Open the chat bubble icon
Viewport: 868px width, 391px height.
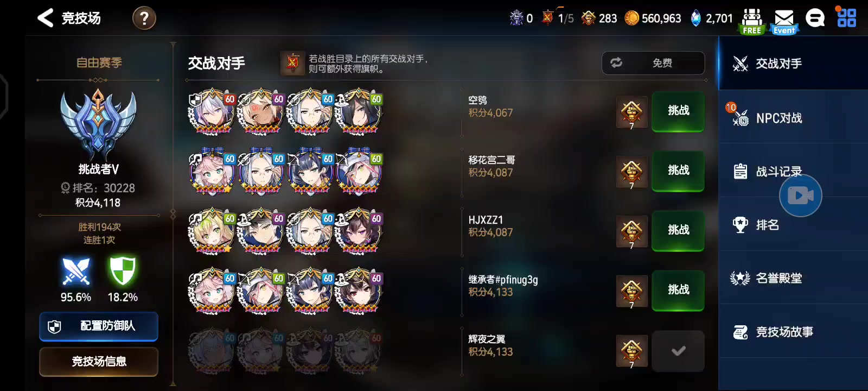point(815,18)
